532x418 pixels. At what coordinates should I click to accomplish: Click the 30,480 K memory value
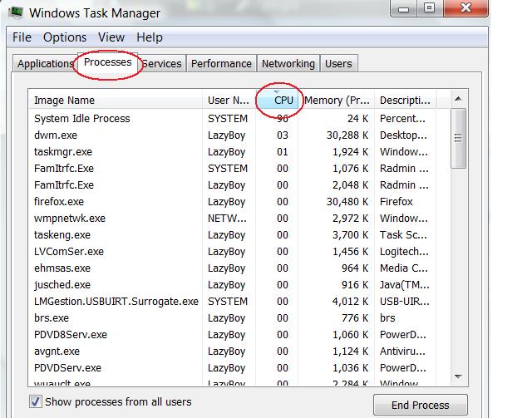click(347, 202)
